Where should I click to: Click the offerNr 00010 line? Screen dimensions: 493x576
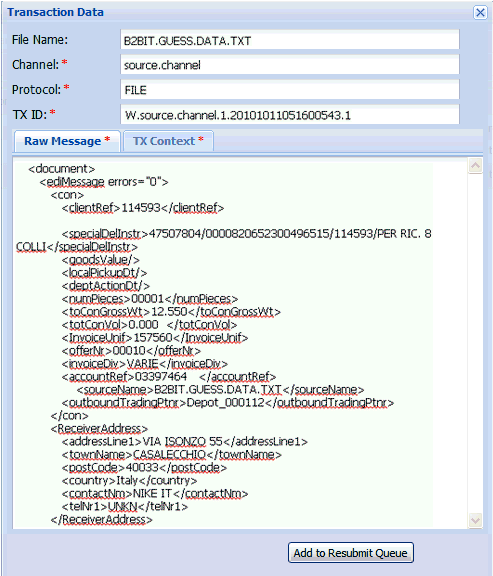[131, 351]
